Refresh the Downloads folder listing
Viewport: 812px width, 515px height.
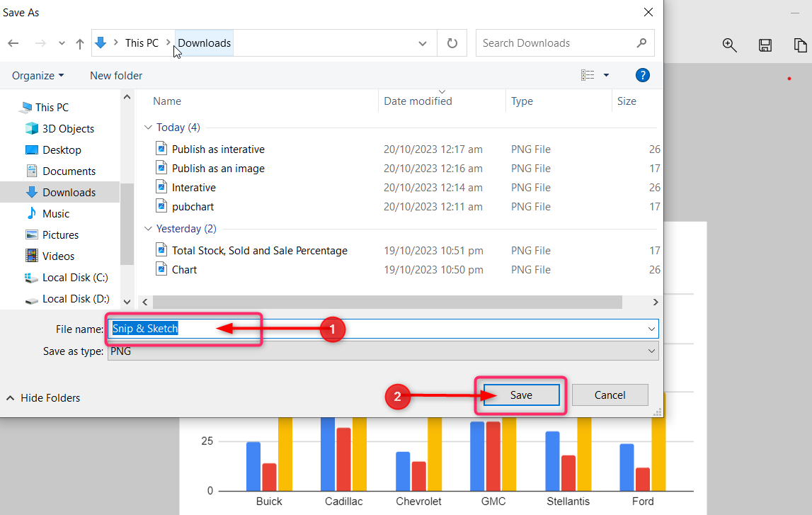[452, 43]
